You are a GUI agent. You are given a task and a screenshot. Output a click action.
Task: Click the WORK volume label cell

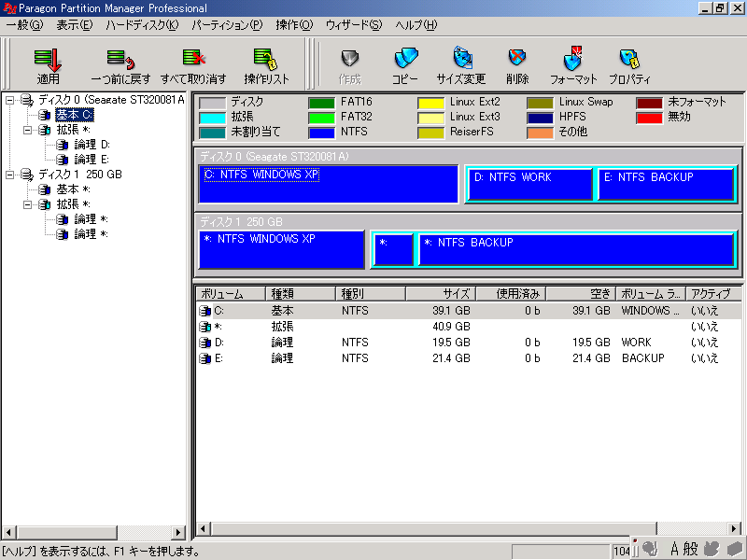pos(637,343)
